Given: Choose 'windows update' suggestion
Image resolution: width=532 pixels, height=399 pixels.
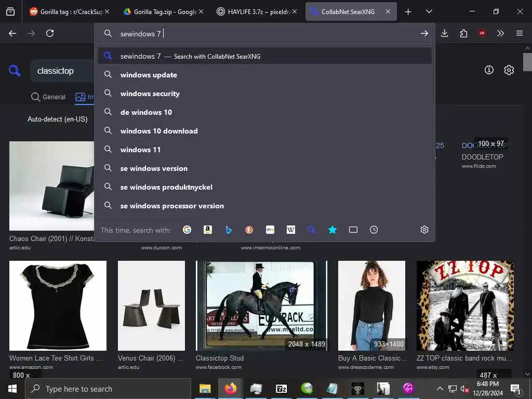Looking at the screenshot, I should pos(264,75).
